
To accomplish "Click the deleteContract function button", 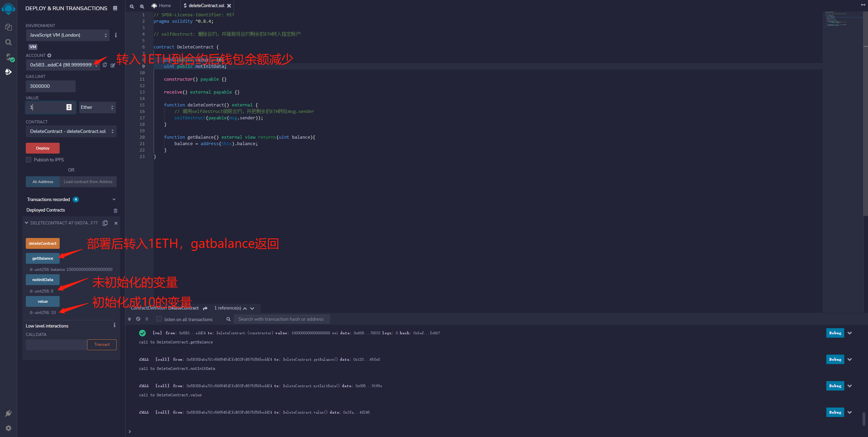I will click(x=43, y=243).
